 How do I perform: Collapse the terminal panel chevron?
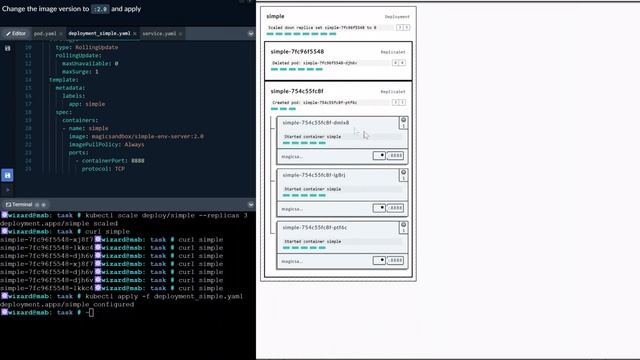(x=251, y=204)
